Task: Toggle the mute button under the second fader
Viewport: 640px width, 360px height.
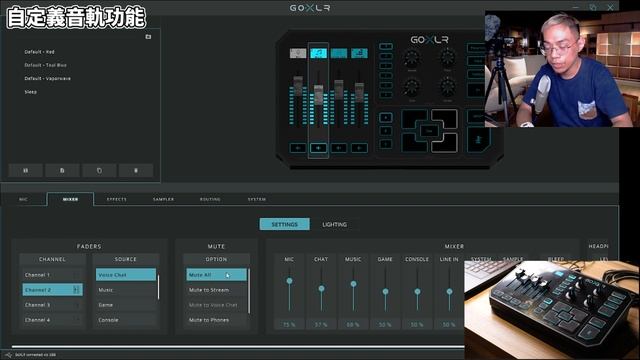Action: pyautogui.click(x=318, y=148)
